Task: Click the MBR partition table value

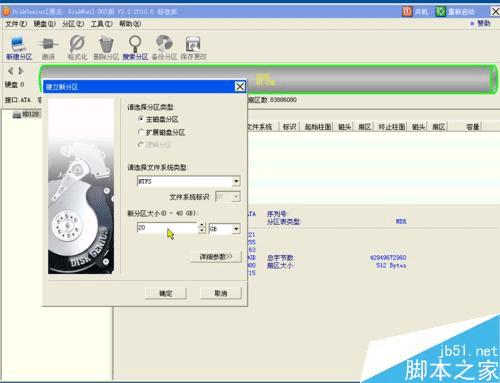Action: click(x=401, y=221)
